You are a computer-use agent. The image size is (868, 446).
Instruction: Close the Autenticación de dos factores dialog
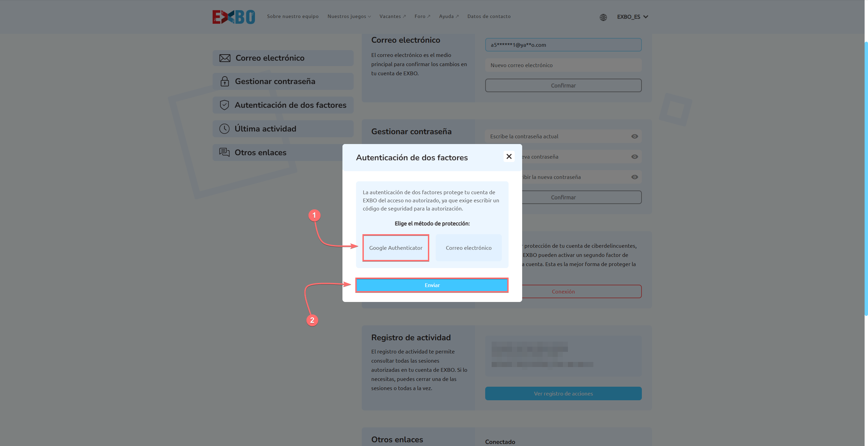point(509,156)
